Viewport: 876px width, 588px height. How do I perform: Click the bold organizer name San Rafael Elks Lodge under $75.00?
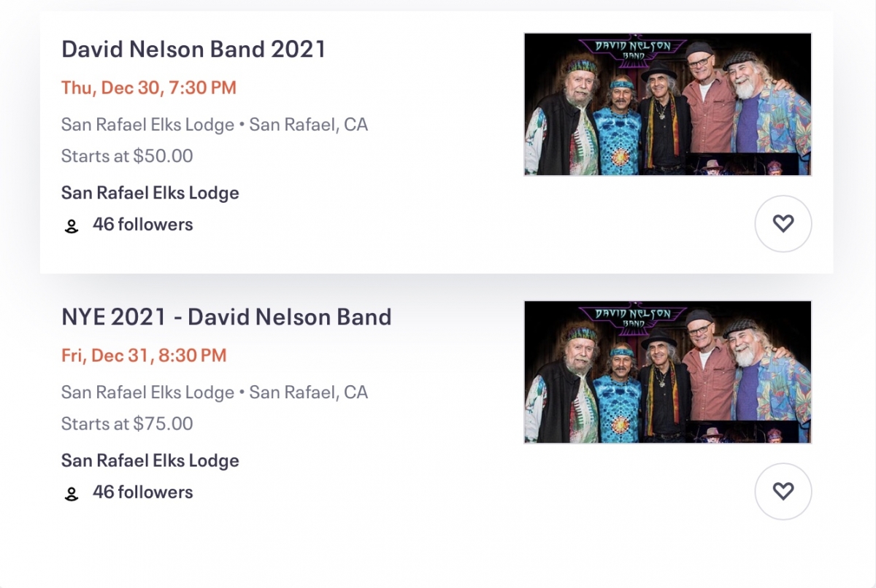click(x=150, y=461)
